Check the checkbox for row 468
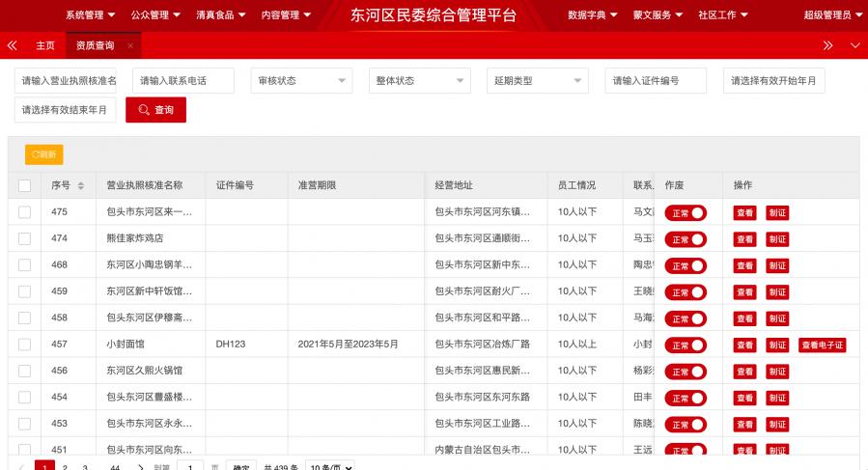Viewport: 868px width, 470px height. coord(25,264)
